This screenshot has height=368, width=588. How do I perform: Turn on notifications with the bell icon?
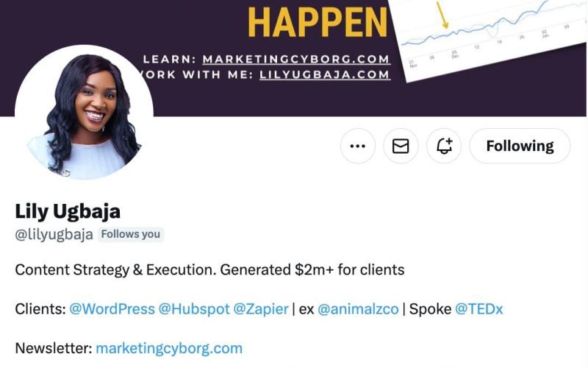point(444,146)
